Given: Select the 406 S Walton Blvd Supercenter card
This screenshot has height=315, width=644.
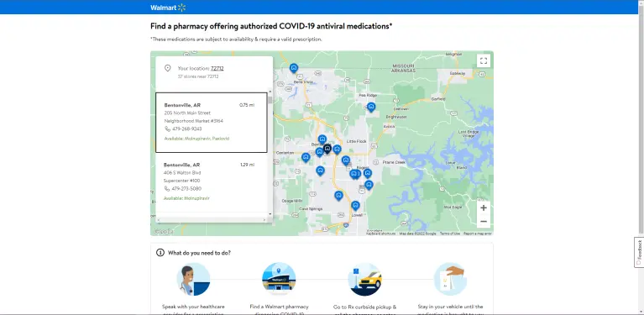Looking at the screenshot, I should coord(211,182).
